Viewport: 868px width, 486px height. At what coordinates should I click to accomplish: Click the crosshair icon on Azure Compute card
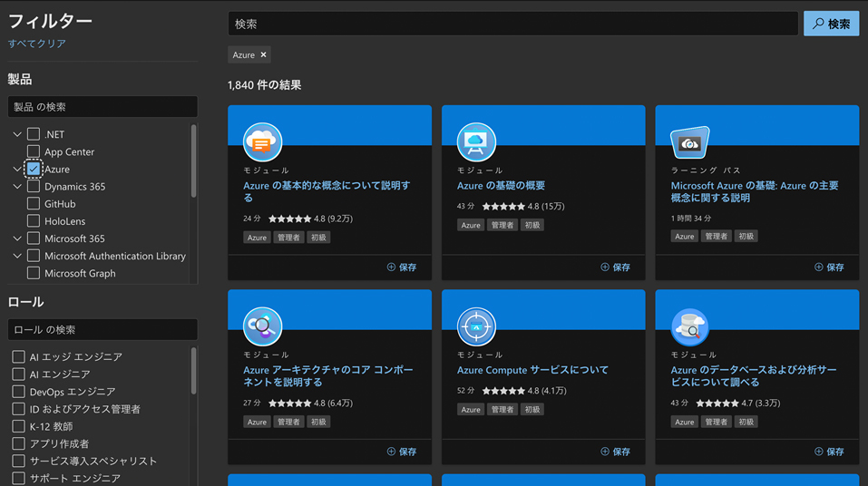[476, 326]
